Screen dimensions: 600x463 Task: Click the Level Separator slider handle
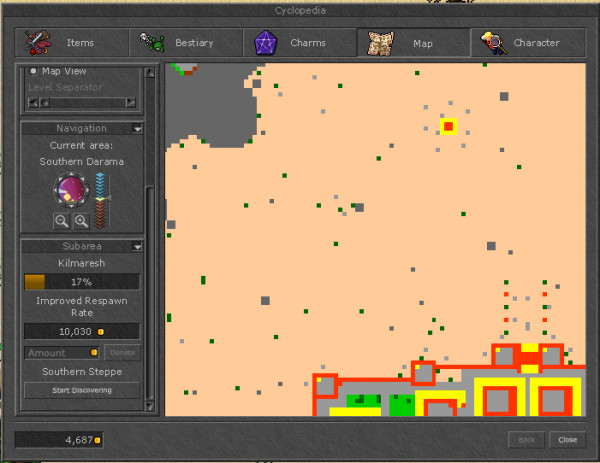(45, 103)
